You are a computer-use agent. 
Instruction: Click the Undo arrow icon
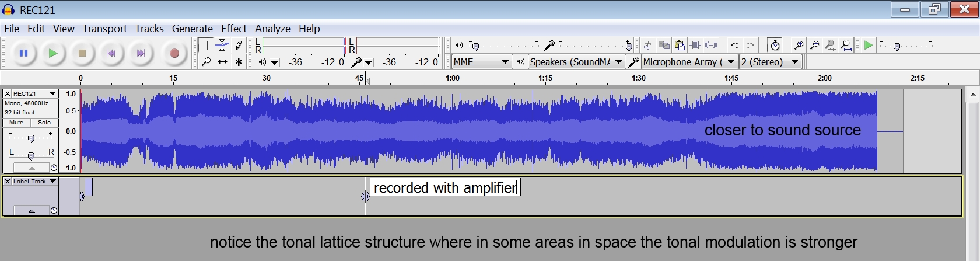pyautogui.click(x=734, y=46)
